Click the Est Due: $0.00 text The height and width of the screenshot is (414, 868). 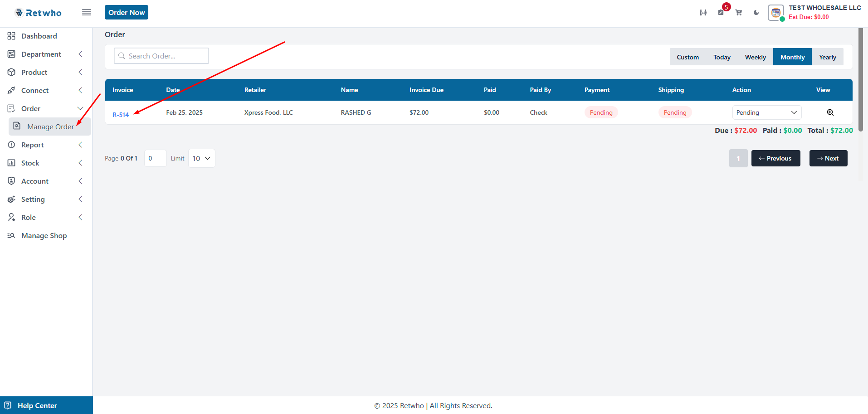click(x=809, y=17)
